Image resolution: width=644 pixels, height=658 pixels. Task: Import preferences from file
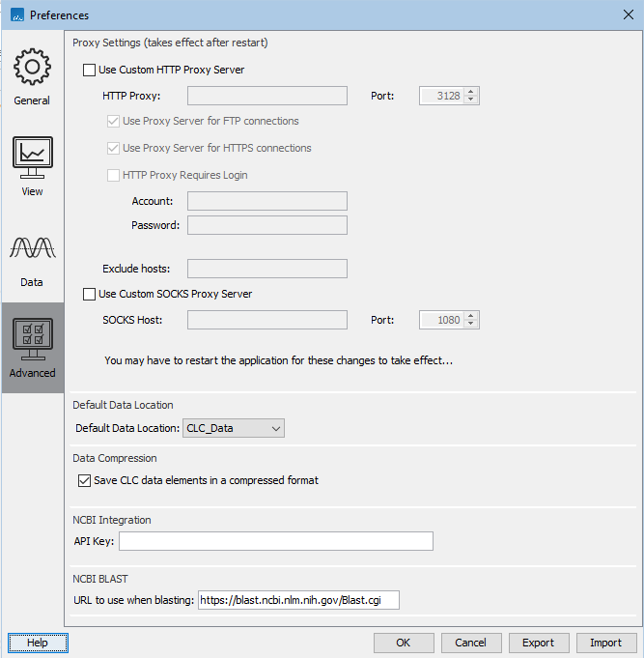(605, 643)
